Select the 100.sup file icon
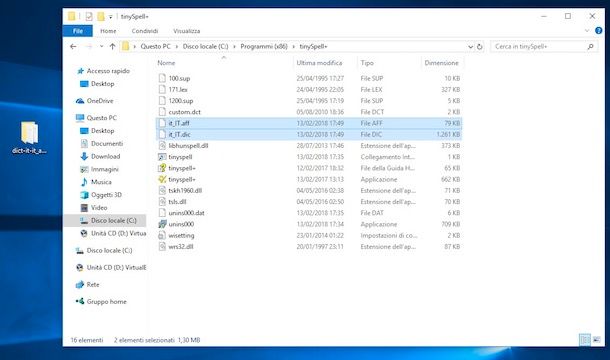Viewport: 610px width, 360px height. (x=162, y=78)
